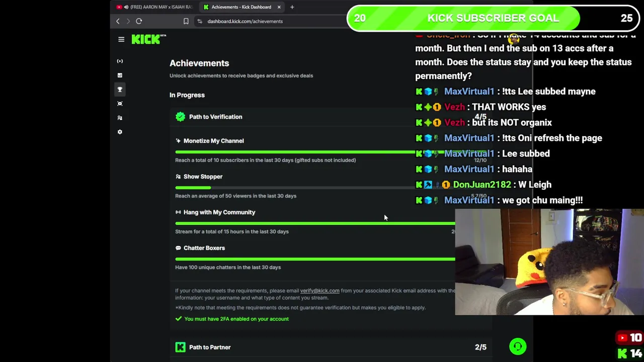Viewport: 644px width, 362px height.
Task: Click the green KICK beta logo
Action: [148, 39]
